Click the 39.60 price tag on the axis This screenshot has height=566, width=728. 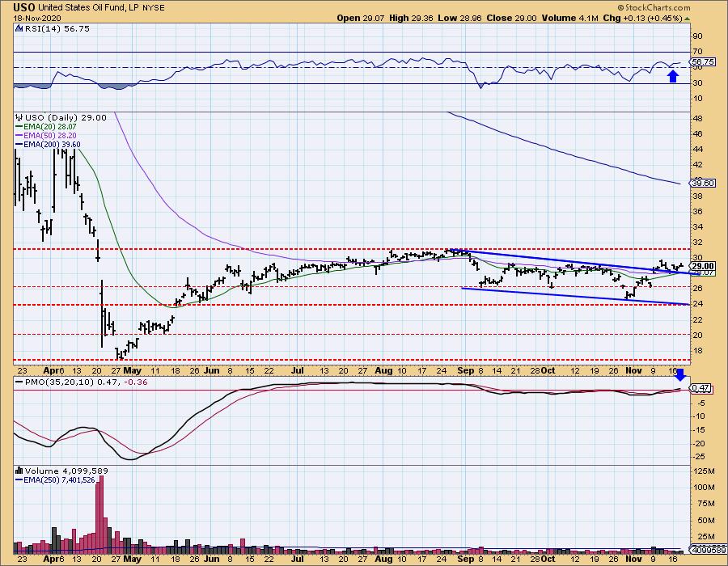(703, 183)
